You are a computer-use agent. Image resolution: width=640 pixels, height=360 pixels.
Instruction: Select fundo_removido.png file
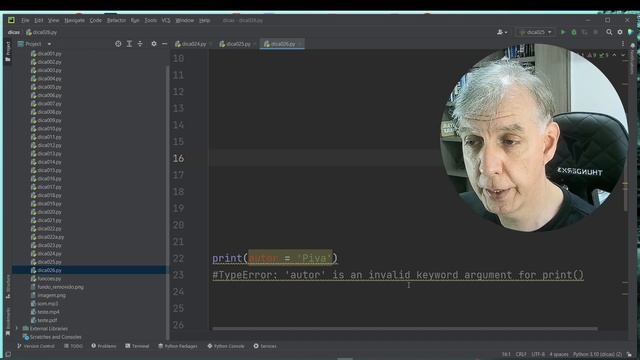tap(57, 287)
